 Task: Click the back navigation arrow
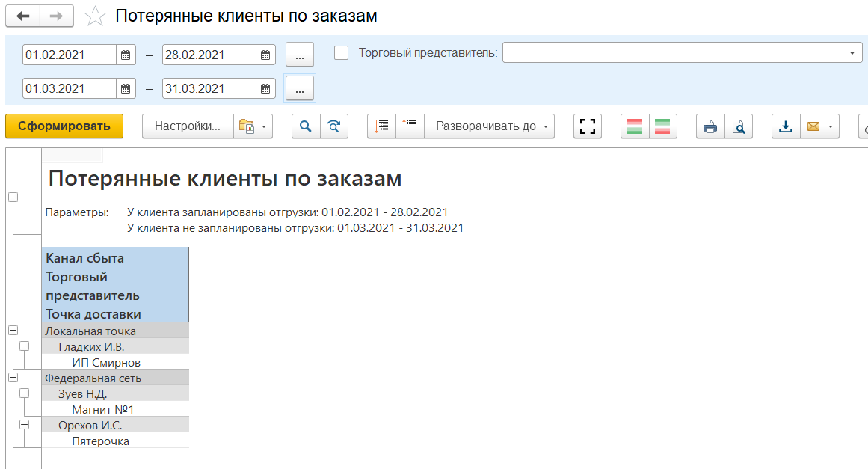[x=22, y=16]
